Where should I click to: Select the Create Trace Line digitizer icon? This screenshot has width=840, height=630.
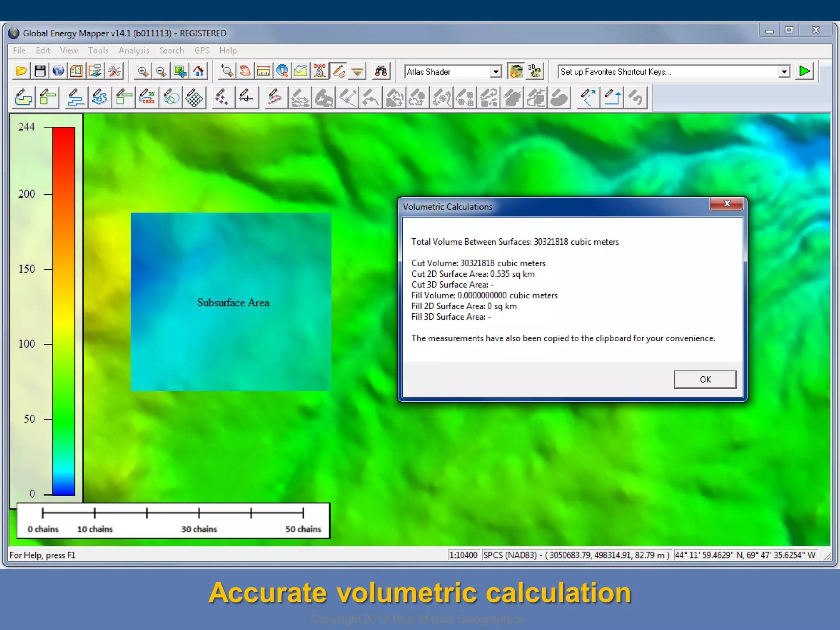[x=100, y=98]
